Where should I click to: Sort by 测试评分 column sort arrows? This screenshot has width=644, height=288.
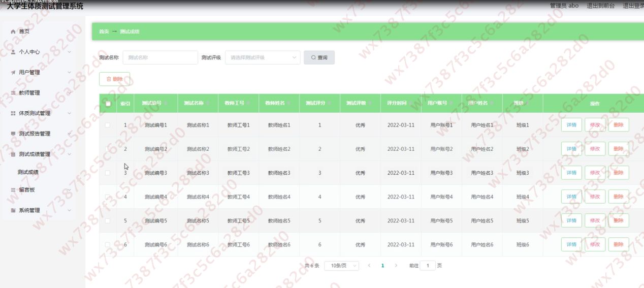coord(330,103)
